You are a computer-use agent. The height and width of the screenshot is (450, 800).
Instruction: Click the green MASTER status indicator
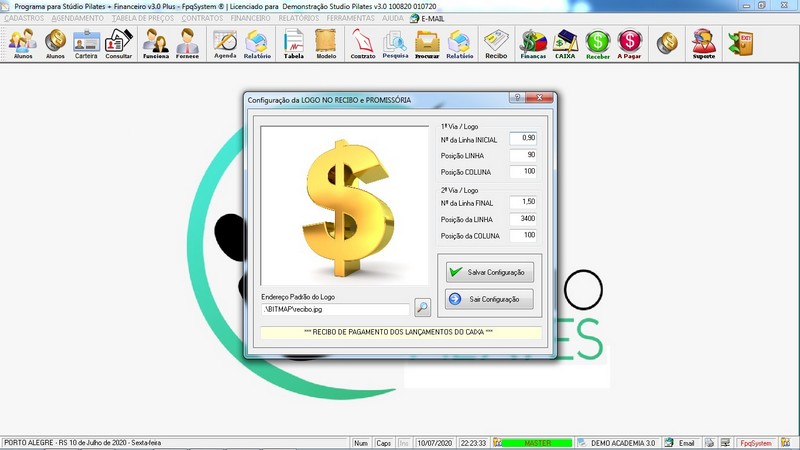[537, 443]
